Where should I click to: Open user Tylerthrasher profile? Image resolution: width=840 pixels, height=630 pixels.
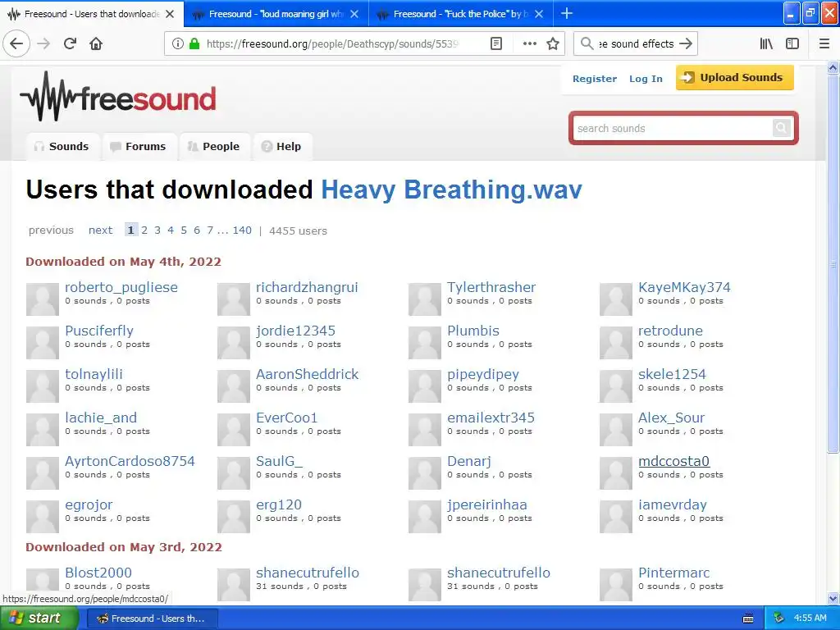coord(491,287)
